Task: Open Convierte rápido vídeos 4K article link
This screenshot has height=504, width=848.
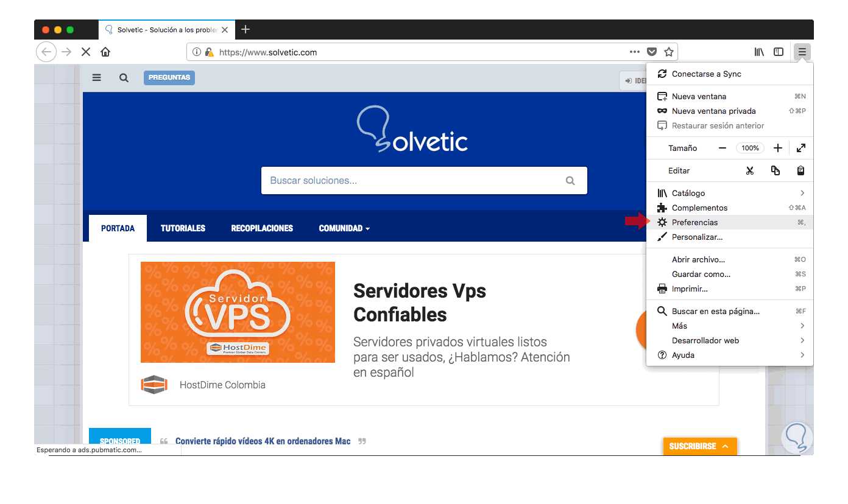Action: tap(263, 441)
